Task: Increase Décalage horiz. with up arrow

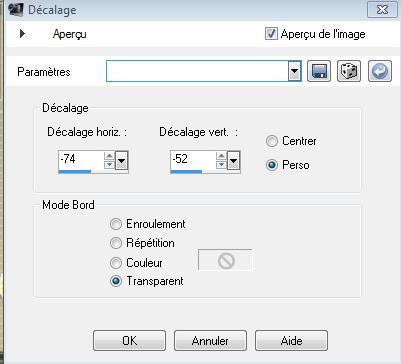Action: [x=109, y=156]
